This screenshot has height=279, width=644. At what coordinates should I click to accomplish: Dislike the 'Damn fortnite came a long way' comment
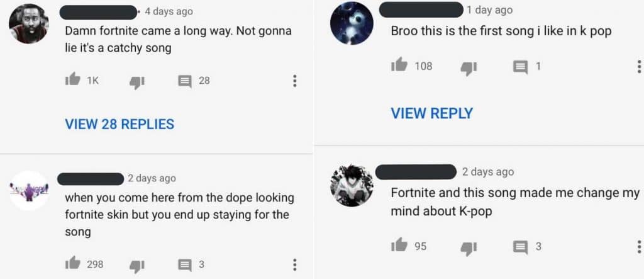[137, 83]
